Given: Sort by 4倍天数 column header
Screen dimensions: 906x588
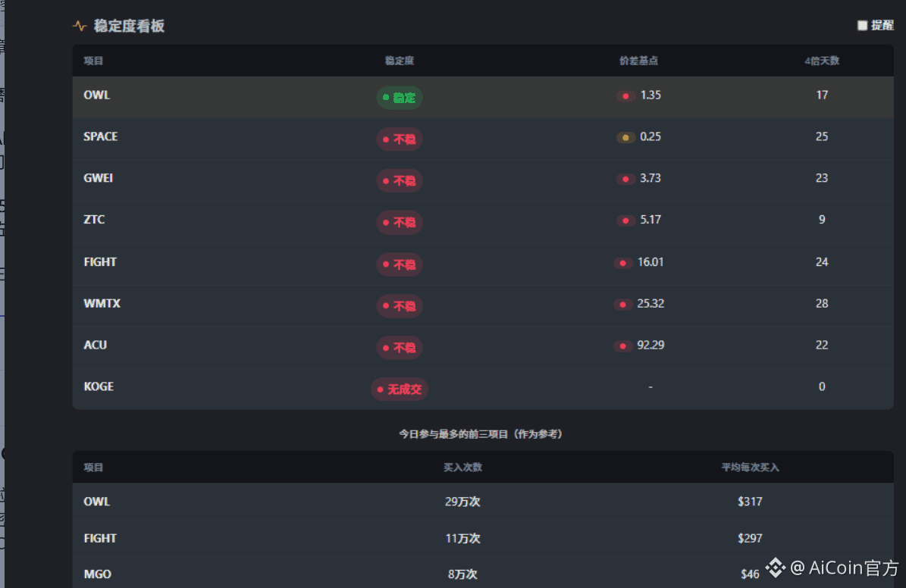Looking at the screenshot, I should click(x=822, y=61).
